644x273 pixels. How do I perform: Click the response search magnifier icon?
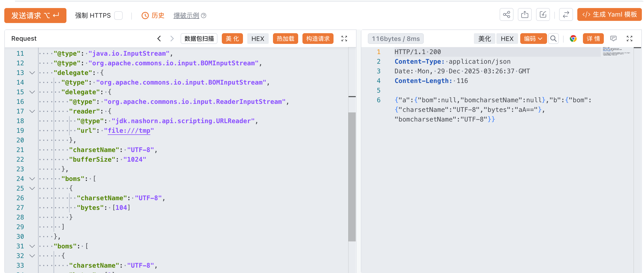point(553,39)
